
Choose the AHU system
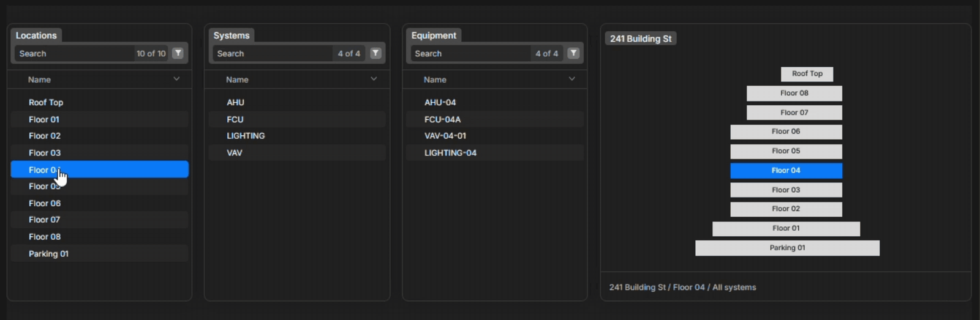(297, 102)
